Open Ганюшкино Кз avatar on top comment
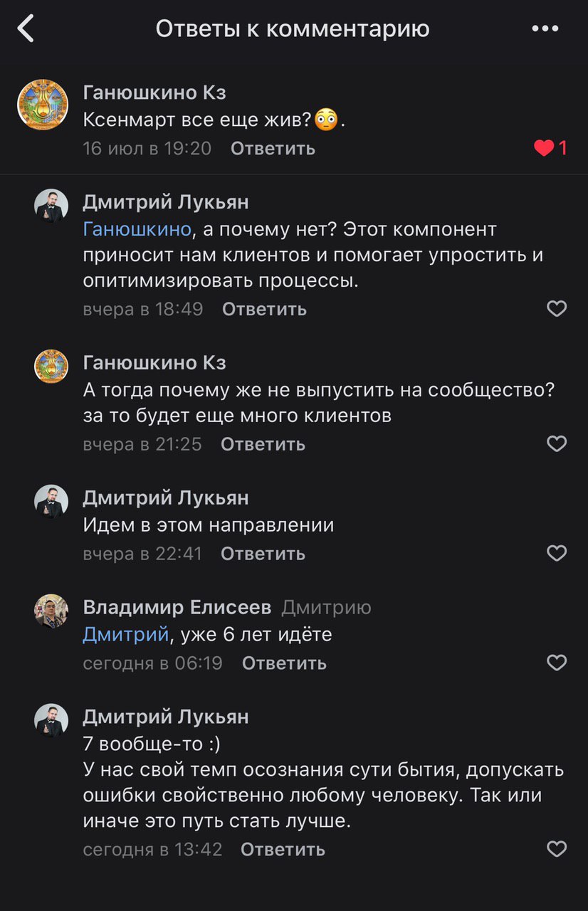Screen dimensions: 588x911 (x=43, y=104)
